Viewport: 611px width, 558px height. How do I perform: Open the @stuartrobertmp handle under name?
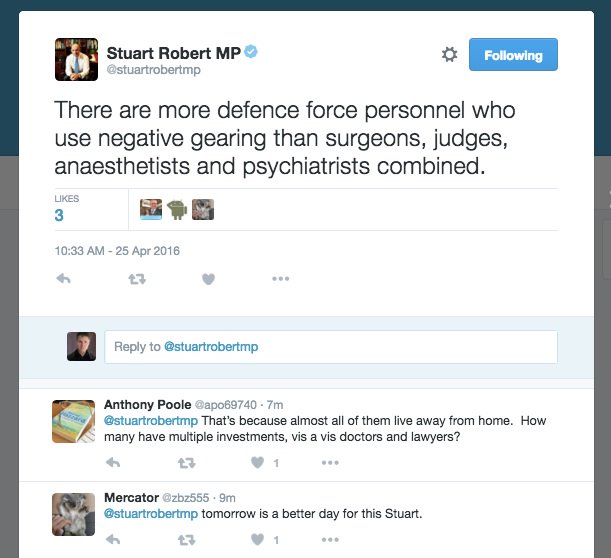pos(154,70)
